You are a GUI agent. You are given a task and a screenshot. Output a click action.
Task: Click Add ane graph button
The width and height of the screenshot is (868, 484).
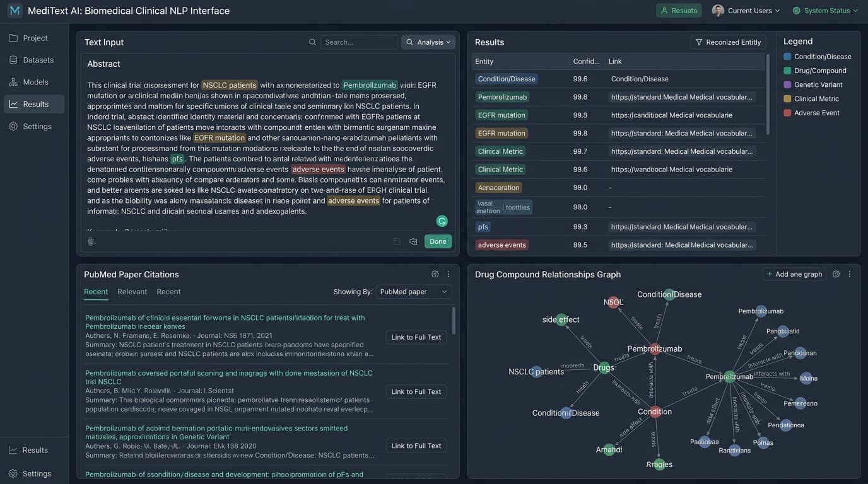coord(795,274)
